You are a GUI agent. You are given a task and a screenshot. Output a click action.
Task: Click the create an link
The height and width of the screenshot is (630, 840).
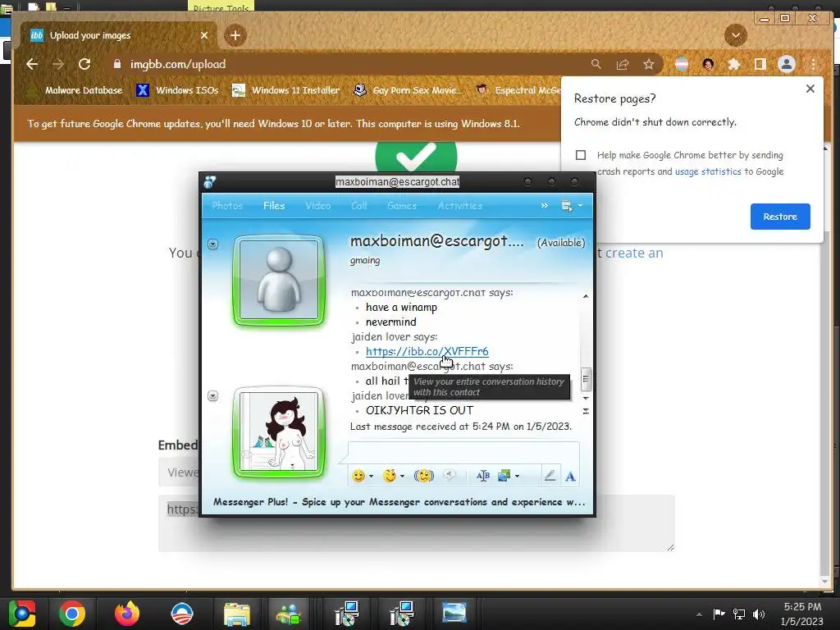[x=634, y=253]
